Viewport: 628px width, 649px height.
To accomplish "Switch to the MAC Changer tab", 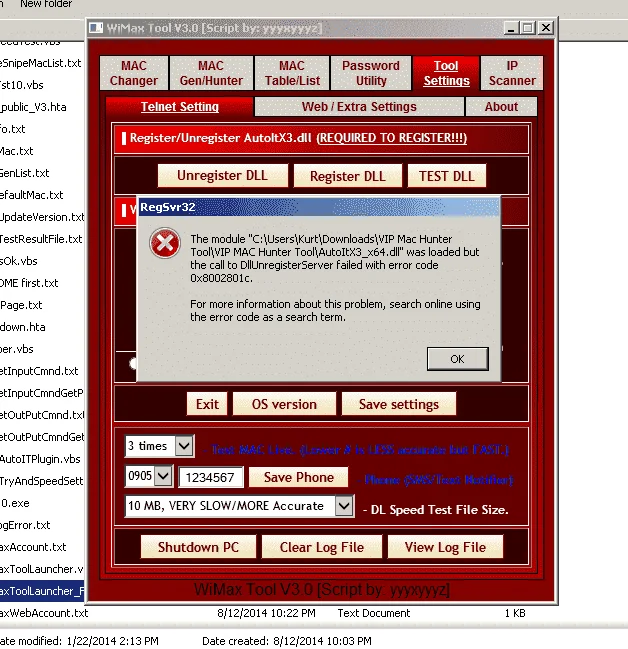I will (x=134, y=73).
